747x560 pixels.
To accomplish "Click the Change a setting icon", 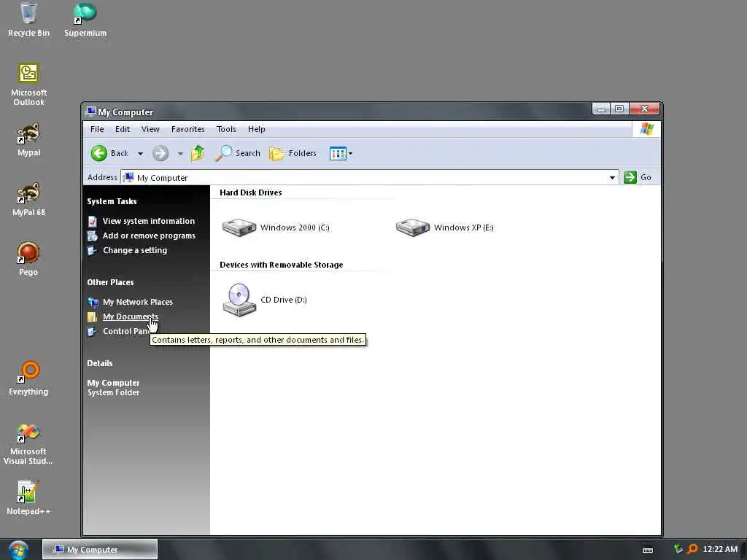I will click(x=93, y=251).
